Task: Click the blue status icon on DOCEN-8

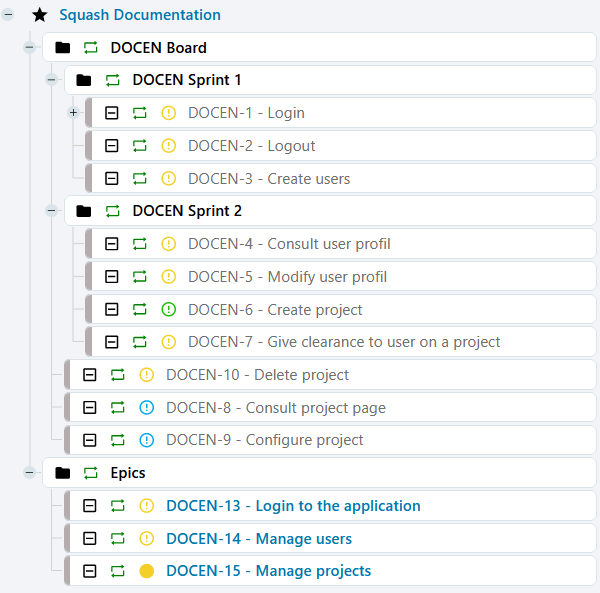Action: pyautogui.click(x=147, y=408)
